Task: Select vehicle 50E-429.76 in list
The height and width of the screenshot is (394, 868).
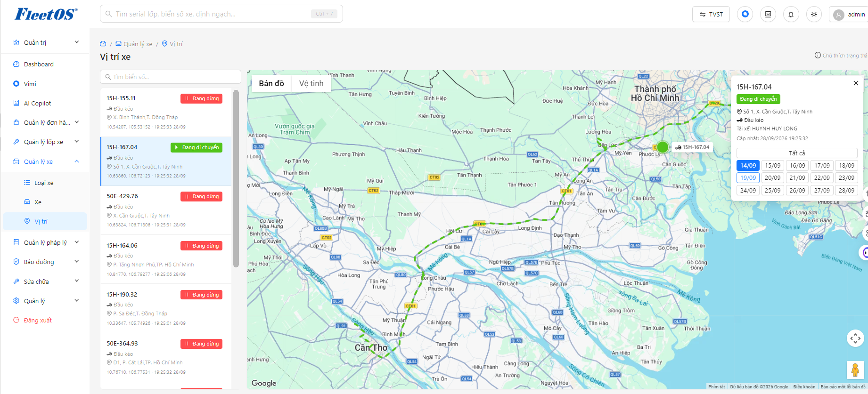Action: pos(166,210)
